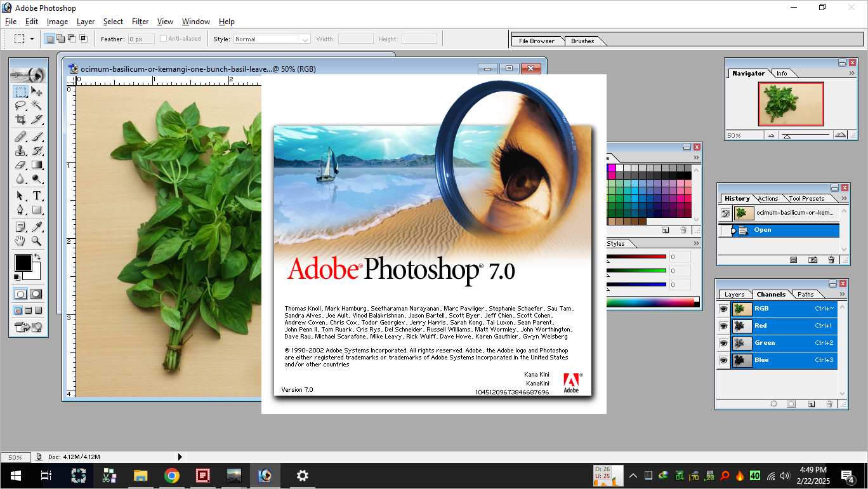The image size is (868, 489).
Task: Open the Swatches panel flyout menu arrow
Action: [696, 157]
